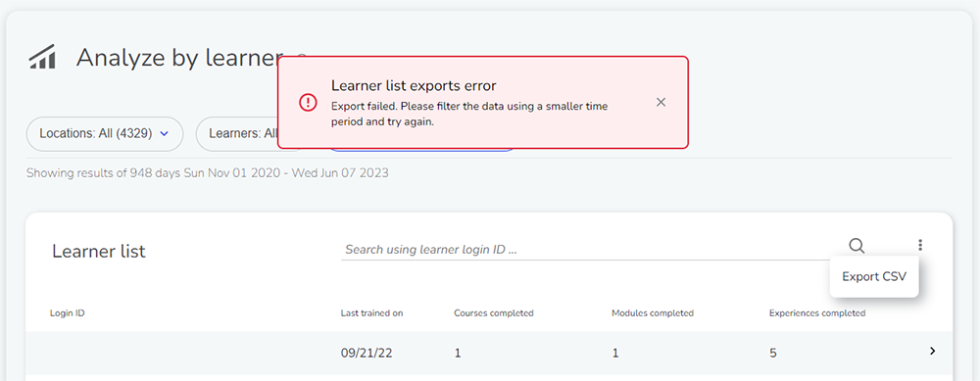Image resolution: width=980 pixels, height=381 pixels.
Task: Click the Modules completed column header
Action: (x=653, y=312)
